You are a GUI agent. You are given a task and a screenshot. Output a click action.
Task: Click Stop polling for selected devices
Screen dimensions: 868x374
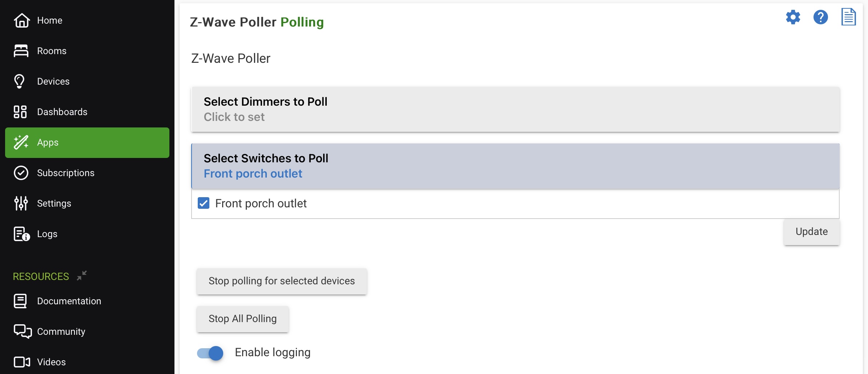282,281
